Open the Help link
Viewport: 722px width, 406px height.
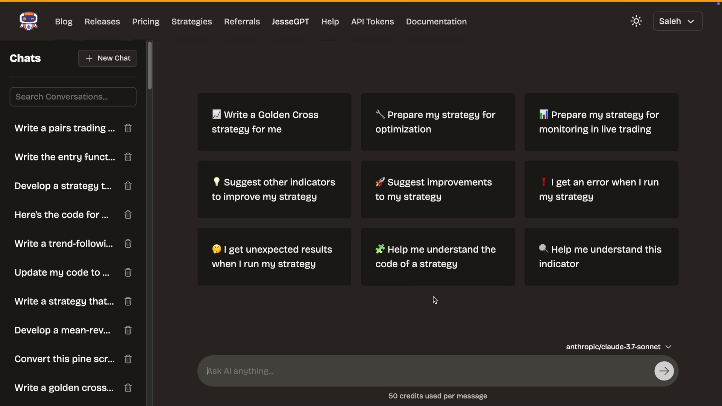coord(330,22)
